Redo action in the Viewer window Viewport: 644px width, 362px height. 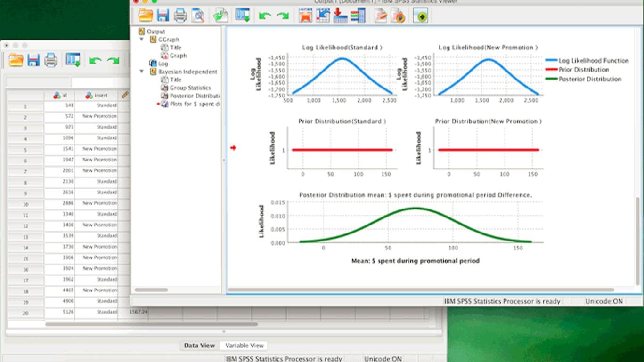(x=283, y=16)
